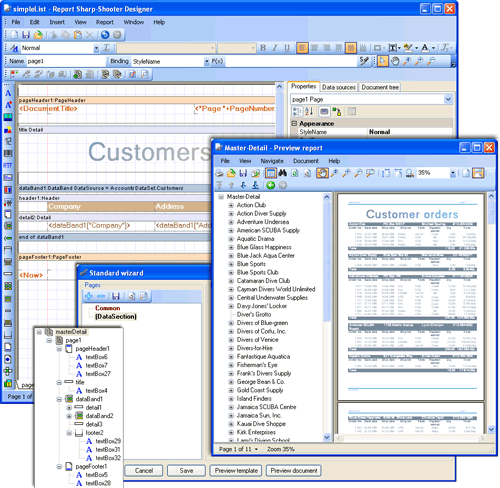This screenshot has height=488, width=500.
Task: Collapse the pageHeader1 node in document tree
Action: (59, 349)
